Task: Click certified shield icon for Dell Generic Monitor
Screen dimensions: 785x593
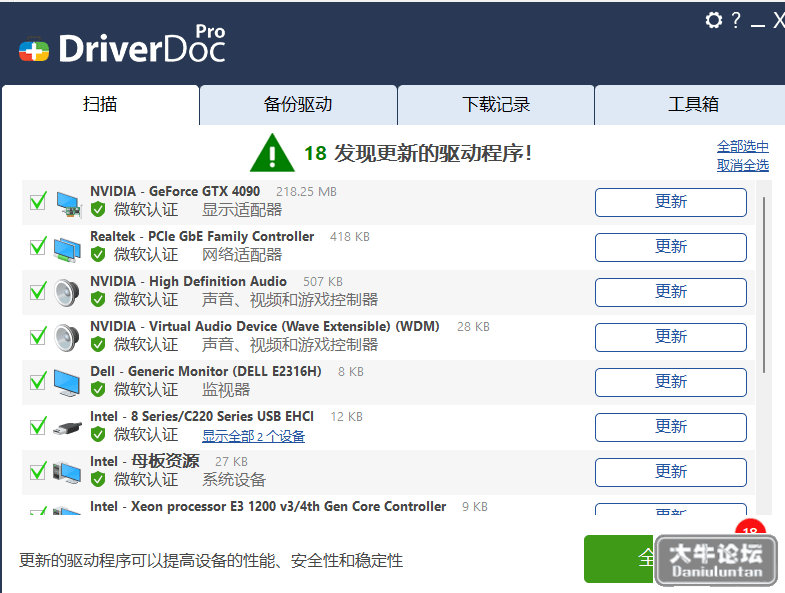Action: [x=98, y=390]
